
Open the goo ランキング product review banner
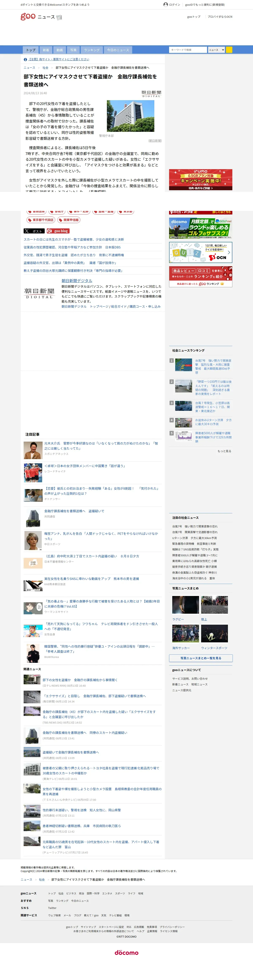[201, 276]
